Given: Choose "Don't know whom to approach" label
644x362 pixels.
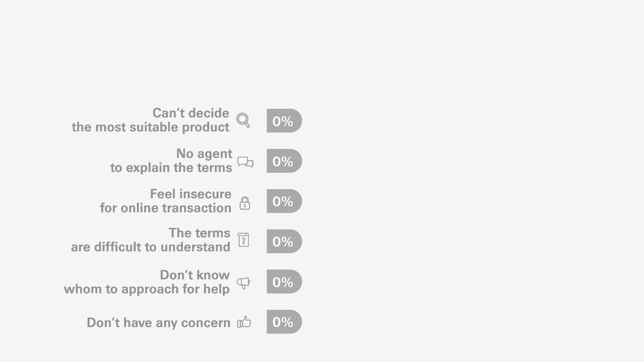Looking at the screenshot, I should pos(147,282).
